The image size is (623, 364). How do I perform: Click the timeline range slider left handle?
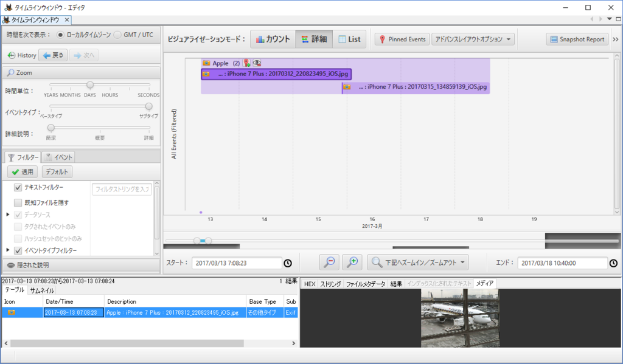(x=197, y=241)
